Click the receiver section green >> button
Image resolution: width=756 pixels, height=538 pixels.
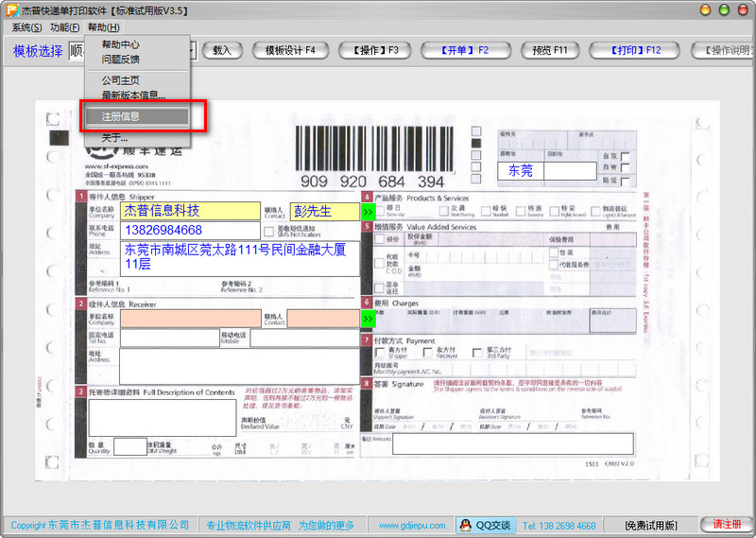click(x=368, y=319)
